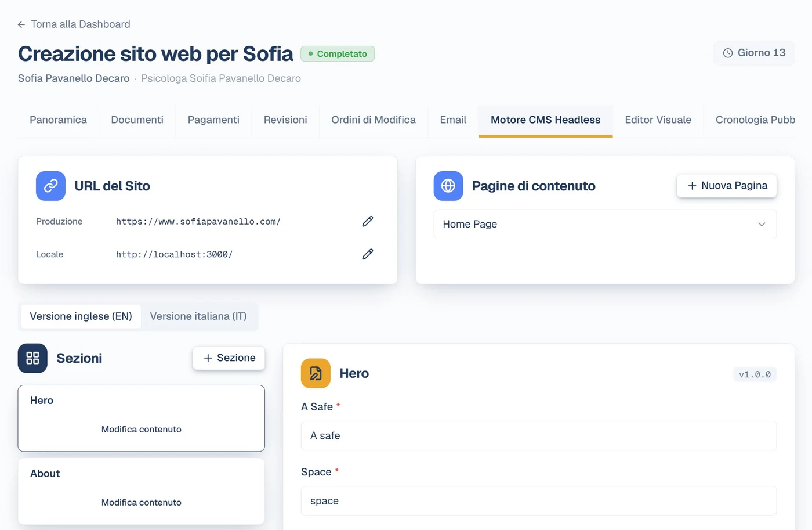Add a section with the Sezione button
The height and width of the screenshot is (530, 812).
229,358
